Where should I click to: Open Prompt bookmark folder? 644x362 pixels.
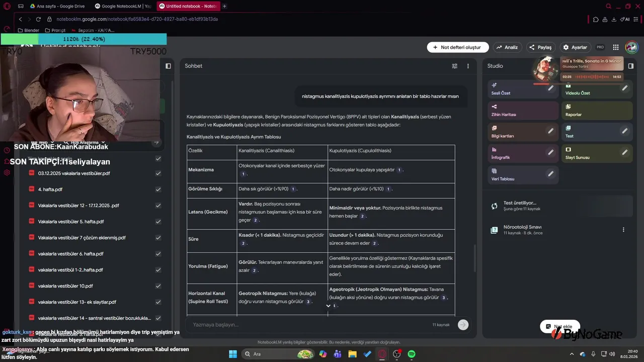(55, 30)
